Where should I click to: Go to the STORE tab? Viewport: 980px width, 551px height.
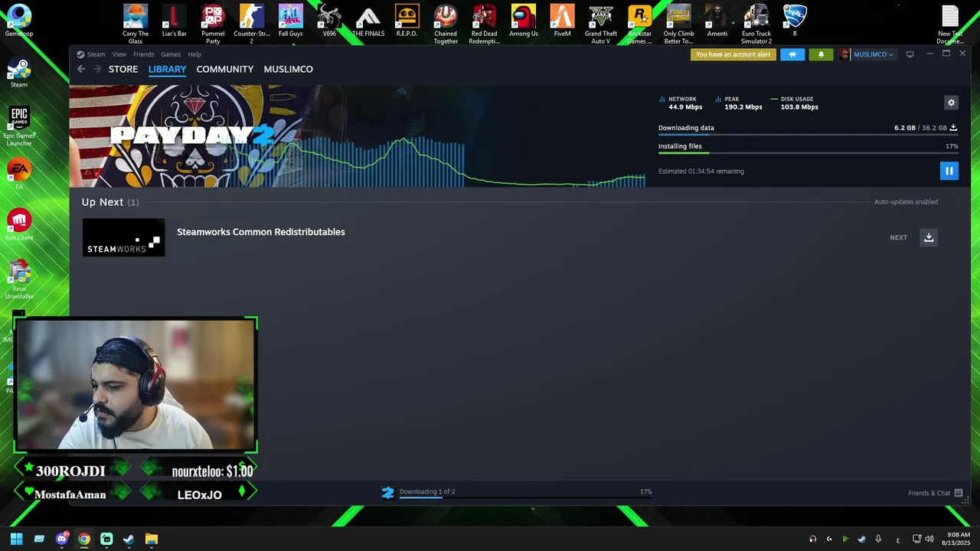[123, 69]
